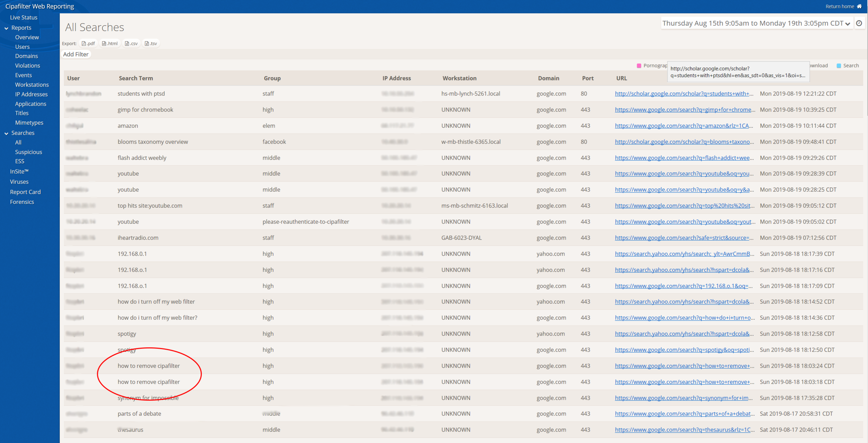
Task: Select ESS searches
Action: (x=20, y=161)
